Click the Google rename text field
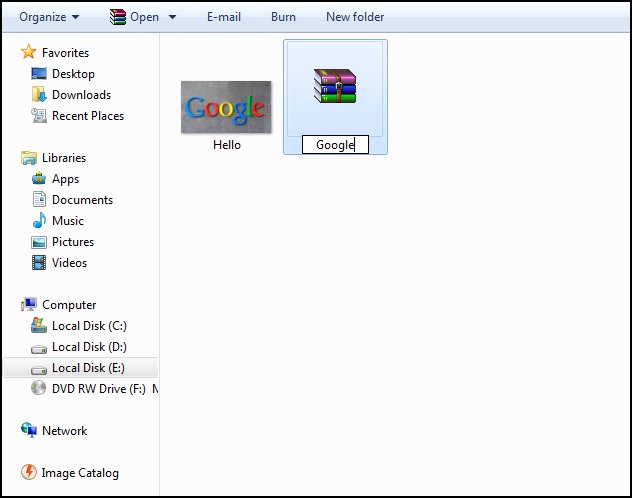Screen dimensions: 632x498 335,145
